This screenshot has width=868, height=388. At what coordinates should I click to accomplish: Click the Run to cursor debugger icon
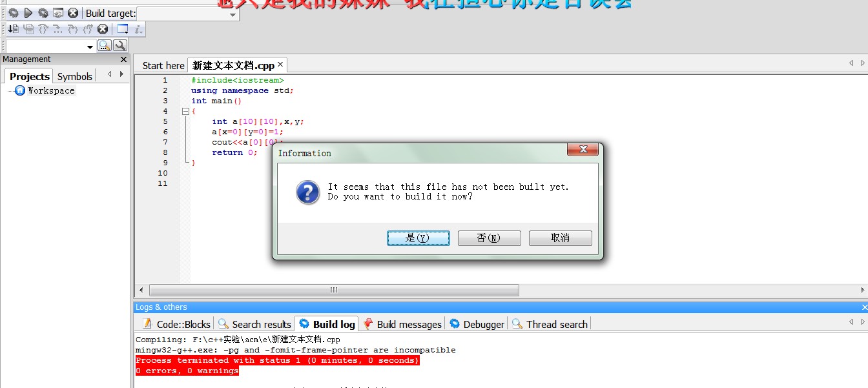14,29
